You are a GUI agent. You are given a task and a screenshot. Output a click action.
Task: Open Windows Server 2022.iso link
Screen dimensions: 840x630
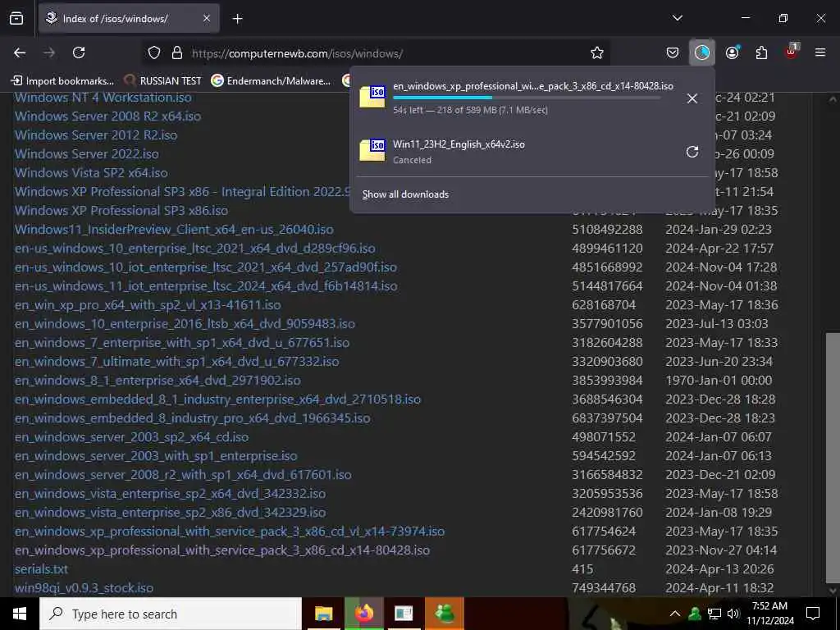tap(87, 153)
